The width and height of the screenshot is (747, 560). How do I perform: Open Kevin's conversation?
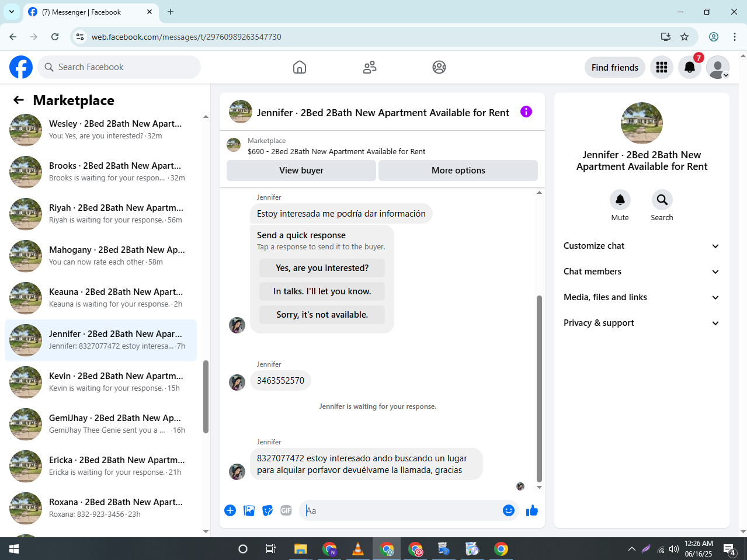100,382
